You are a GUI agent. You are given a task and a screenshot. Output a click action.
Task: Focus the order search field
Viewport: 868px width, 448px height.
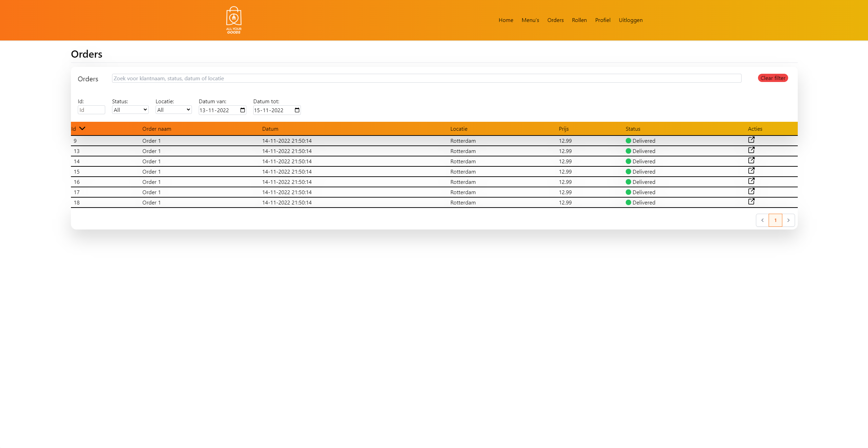coord(426,78)
